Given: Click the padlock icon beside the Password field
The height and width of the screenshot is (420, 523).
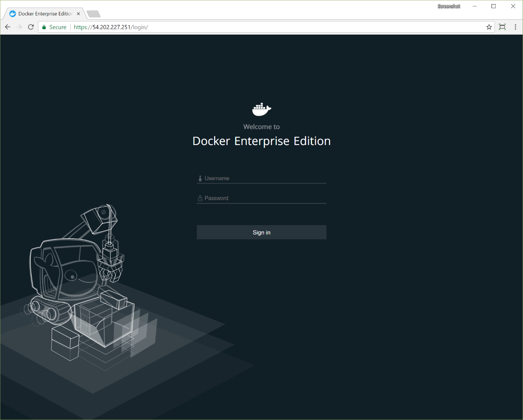Looking at the screenshot, I should click(200, 198).
